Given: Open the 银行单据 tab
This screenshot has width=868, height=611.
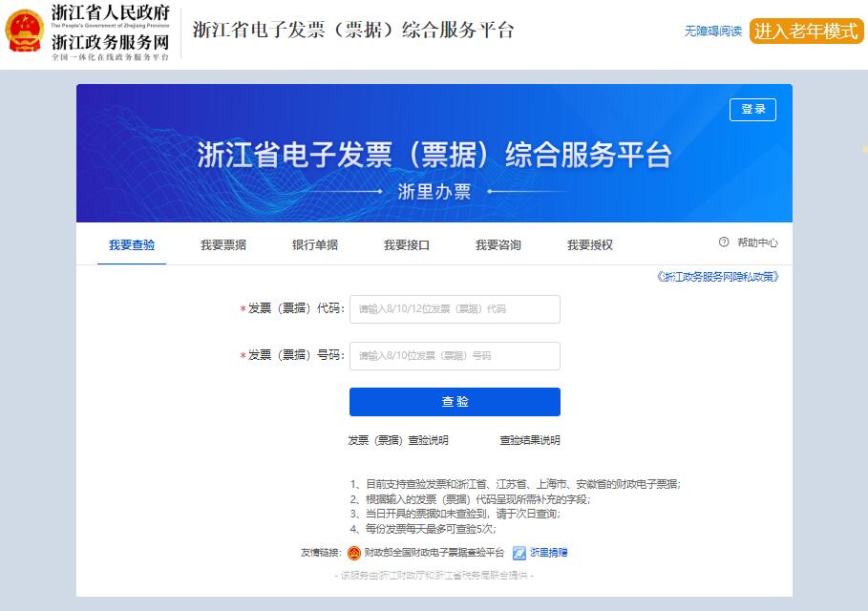Looking at the screenshot, I should coord(315,244).
